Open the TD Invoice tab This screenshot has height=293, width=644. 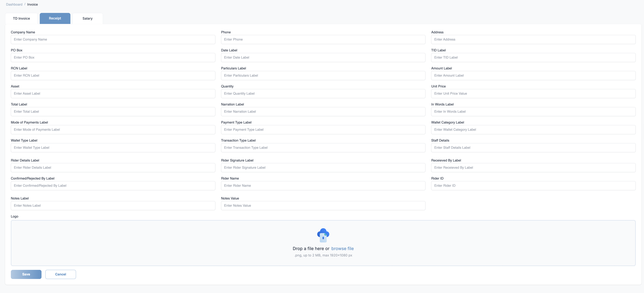(x=22, y=19)
